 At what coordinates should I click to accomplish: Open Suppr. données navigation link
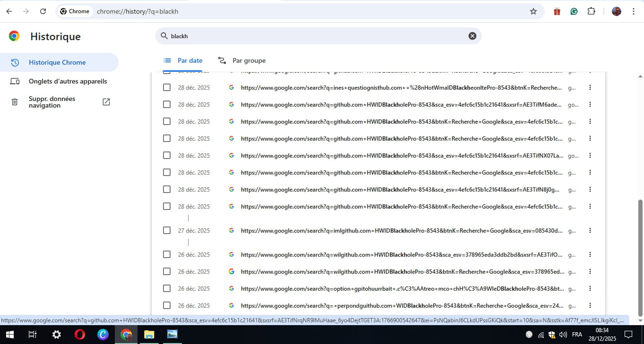click(52, 102)
